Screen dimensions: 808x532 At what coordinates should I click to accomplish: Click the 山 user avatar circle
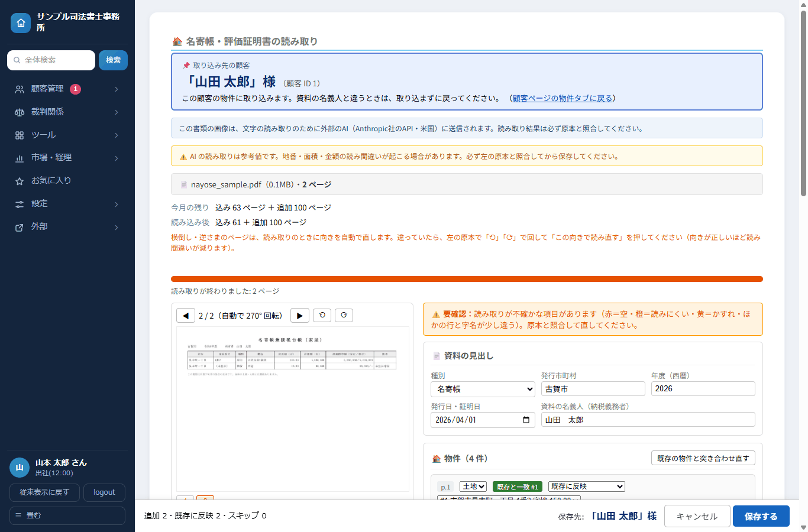point(20,468)
